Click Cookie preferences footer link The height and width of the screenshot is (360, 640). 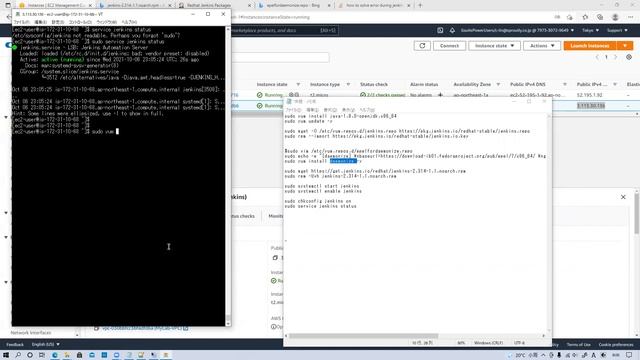[x=616, y=344]
